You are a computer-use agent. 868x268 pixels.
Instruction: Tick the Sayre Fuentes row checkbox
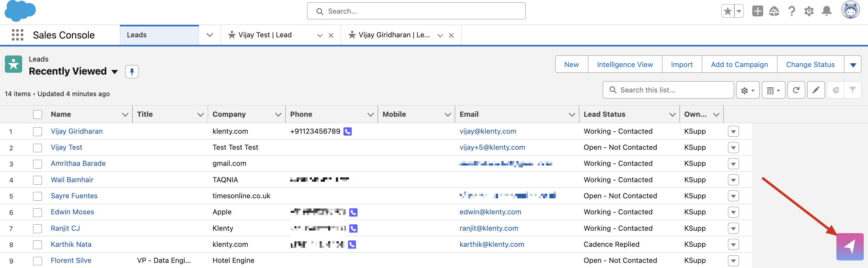tap(37, 196)
